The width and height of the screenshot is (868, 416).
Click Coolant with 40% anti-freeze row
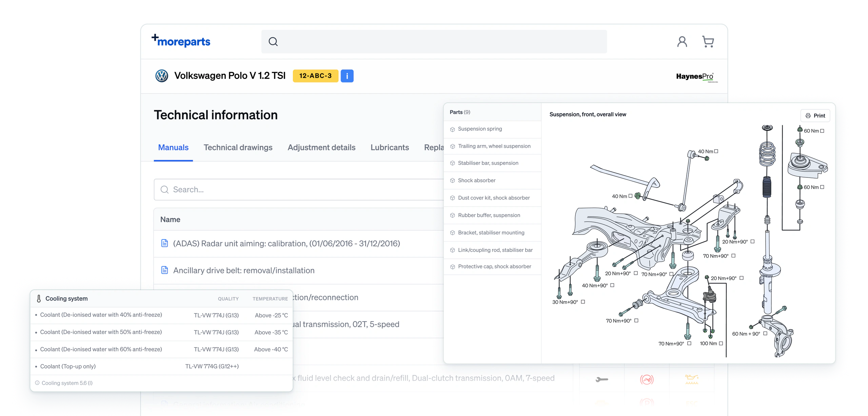pyautogui.click(x=161, y=315)
